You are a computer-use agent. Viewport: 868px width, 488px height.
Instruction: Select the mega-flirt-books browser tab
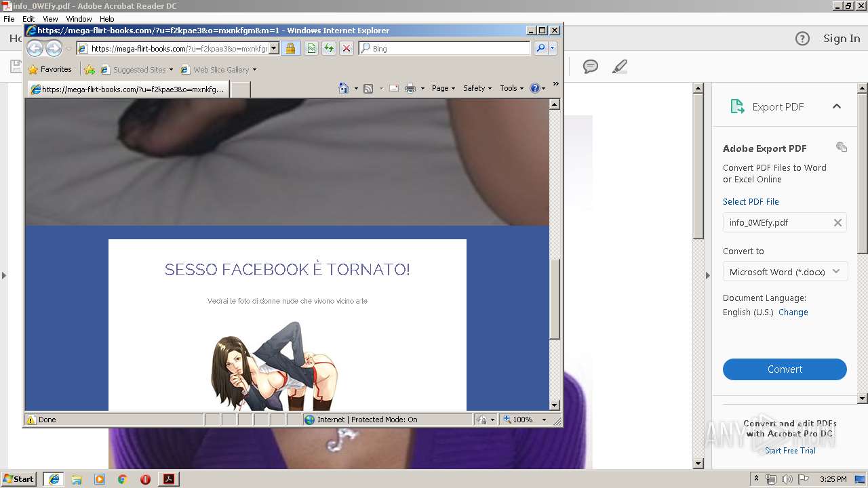127,89
